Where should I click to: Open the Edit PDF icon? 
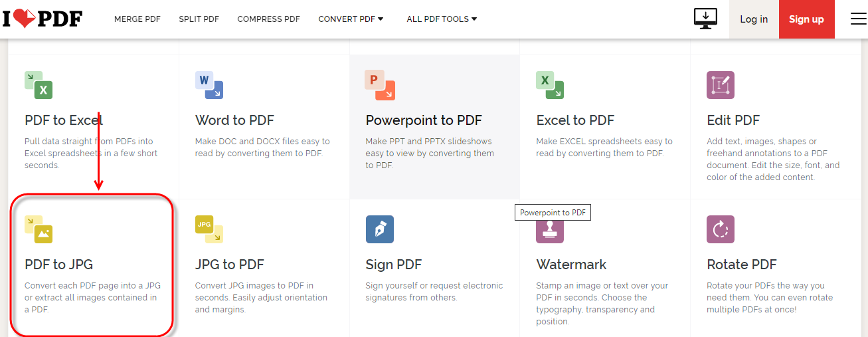click(x=721, y=85)
